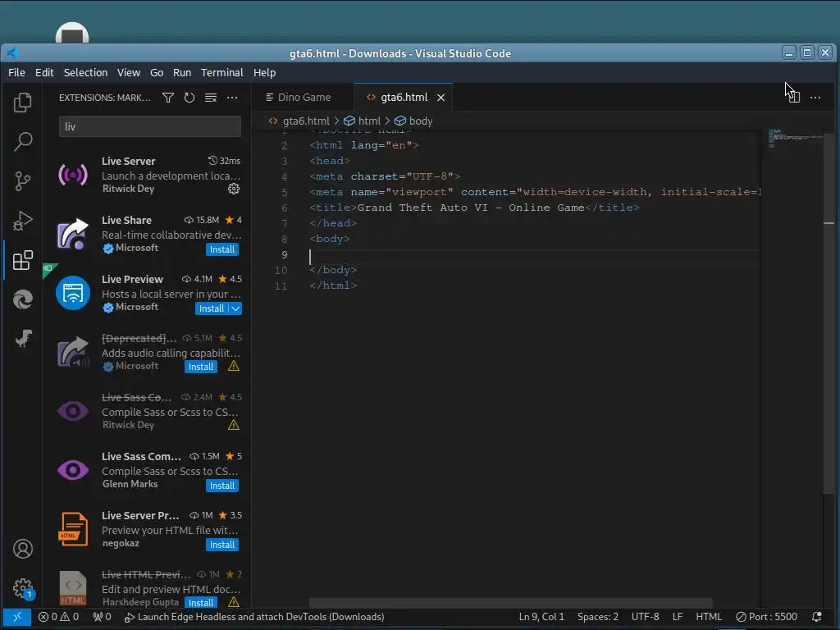Click the split editor icon
The height and width of the screenshot is (630, 840).
coord(794,97)
